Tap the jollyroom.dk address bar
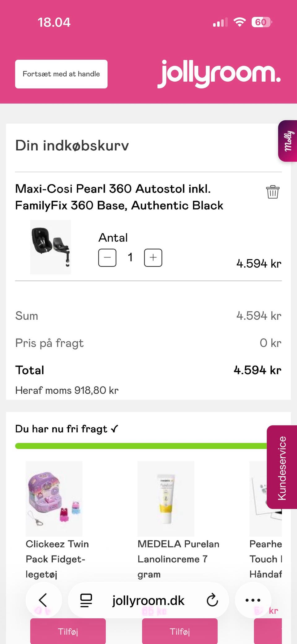Viewport: 297px width, 644px height. coord(148,600)
